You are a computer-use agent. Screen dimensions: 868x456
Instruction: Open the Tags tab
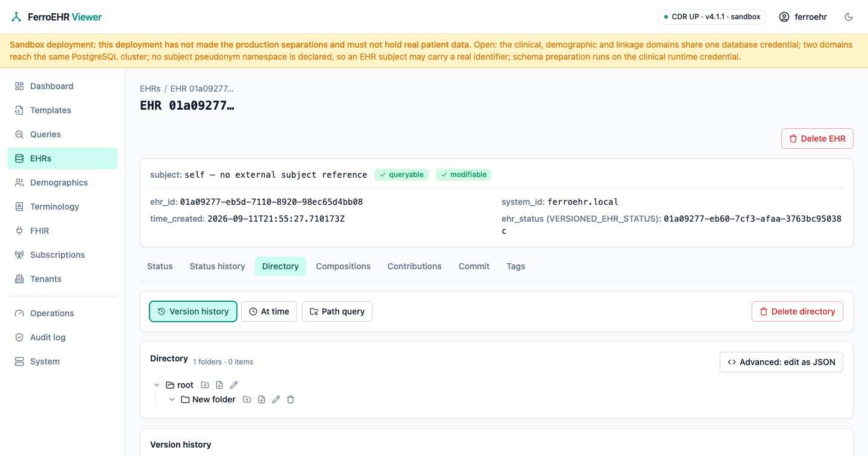coord(516,266)
